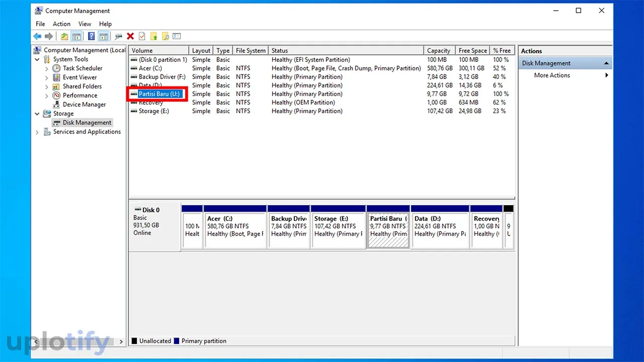Open the Action menu
Image resolution: width=644 pixels, height=362 pixels.
coord(61,24)
